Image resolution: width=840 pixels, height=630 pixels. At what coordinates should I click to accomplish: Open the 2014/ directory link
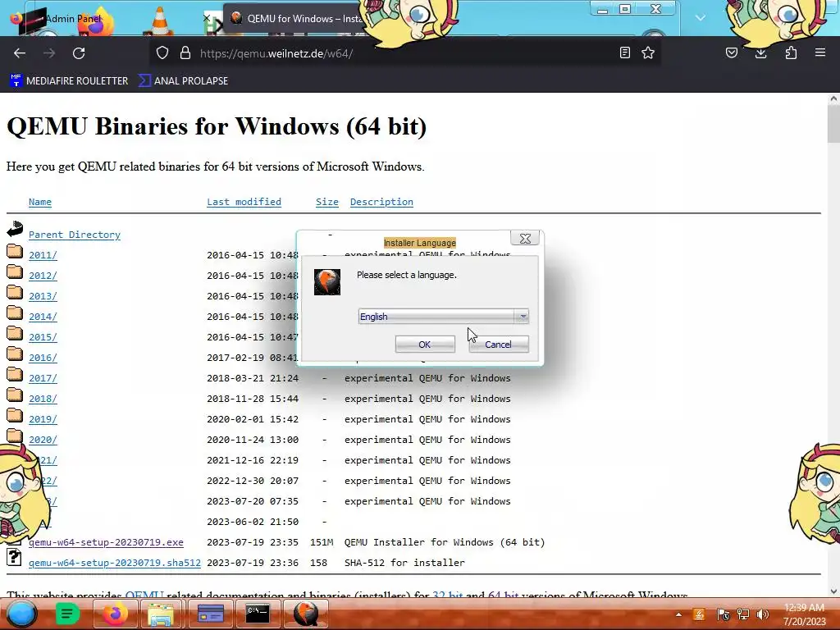[43, 317]
